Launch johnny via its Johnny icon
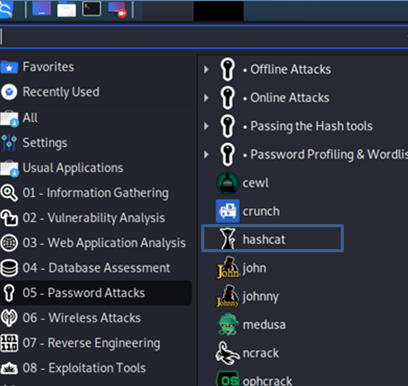The width and height of the screenshot is (408, 386). tap(228, 296)
